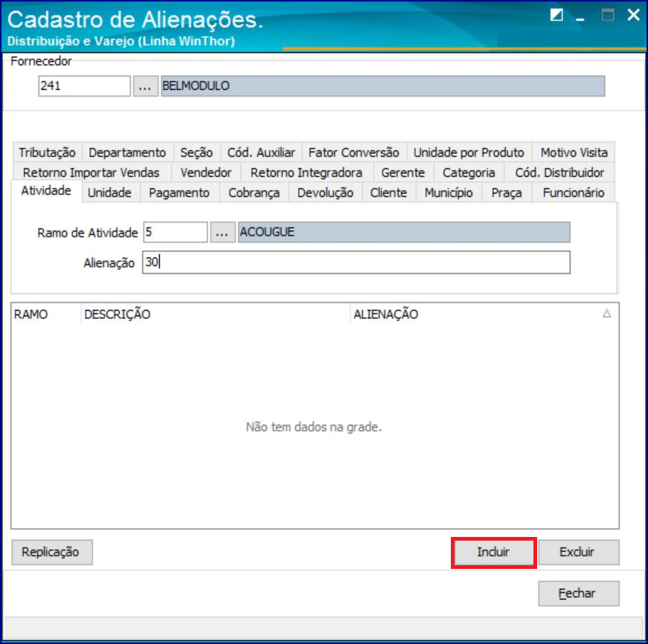Select the Atividade tab

click(x=46, y=191)
